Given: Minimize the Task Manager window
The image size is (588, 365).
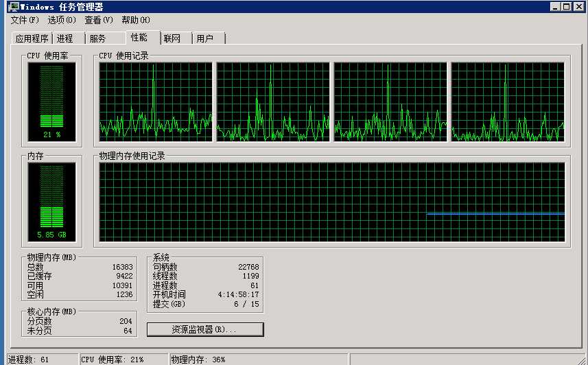Looking at the screenshot, I should coord(555,6).
